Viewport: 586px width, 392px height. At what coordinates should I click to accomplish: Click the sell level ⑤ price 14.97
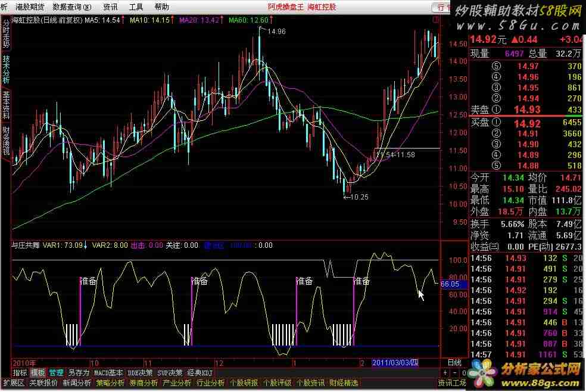(x=528, y=67)
